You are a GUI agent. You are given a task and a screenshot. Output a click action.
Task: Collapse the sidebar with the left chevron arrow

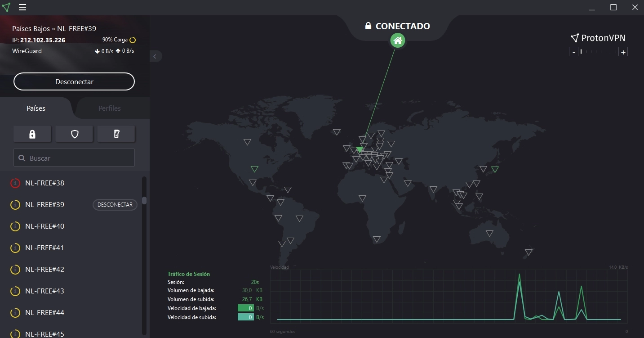[155, 56]
